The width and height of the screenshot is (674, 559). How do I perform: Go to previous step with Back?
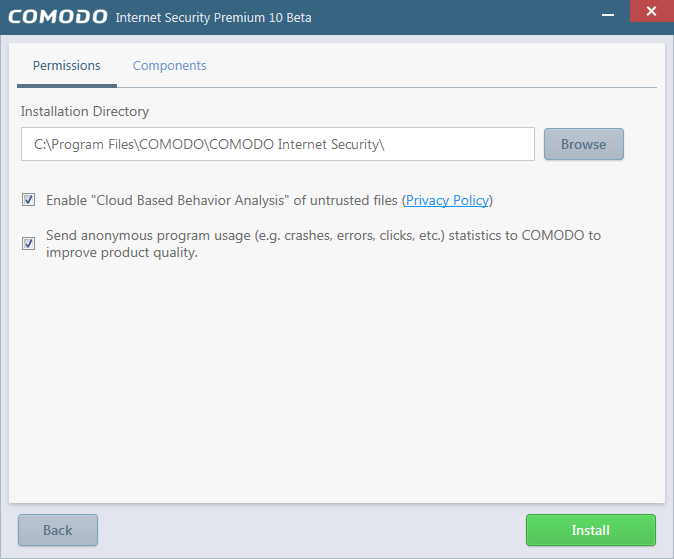coord(58,530)
